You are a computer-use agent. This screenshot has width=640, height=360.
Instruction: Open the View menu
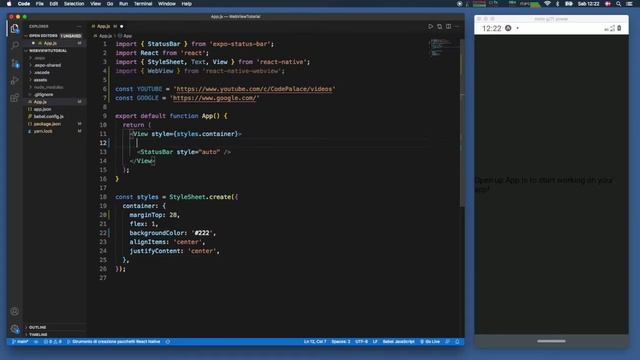point(96,4)
